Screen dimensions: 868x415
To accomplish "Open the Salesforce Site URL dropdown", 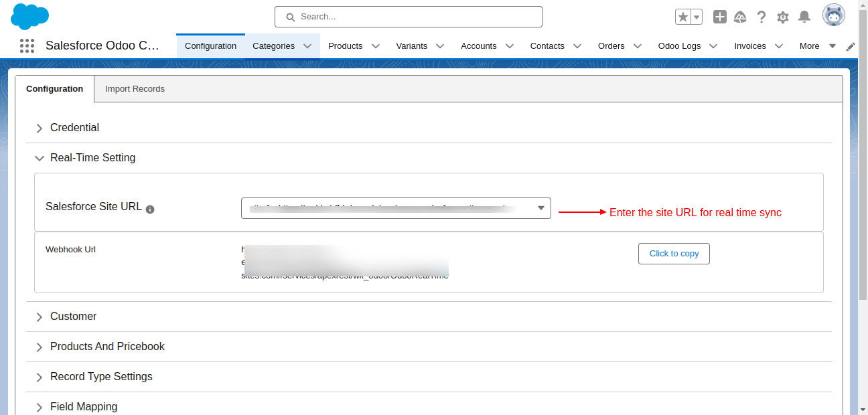I will tap(540, 208).
